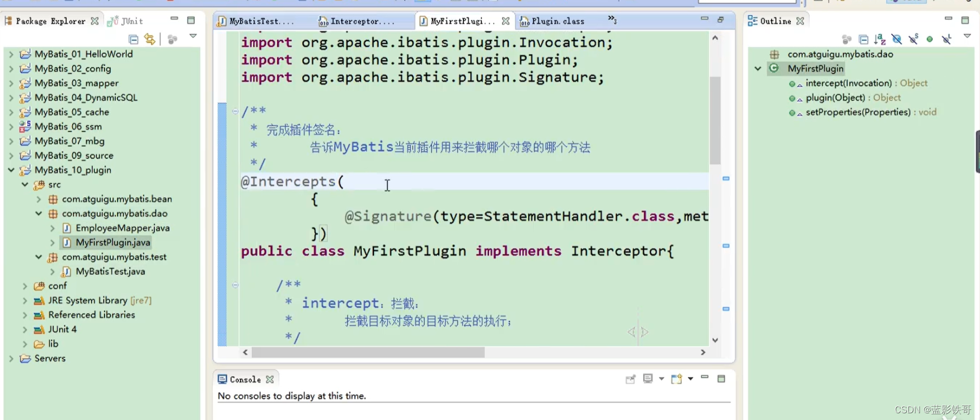The image size is (980, 420).
Task: Switch to the JUnit view tab
Action: tap(125, 21)
